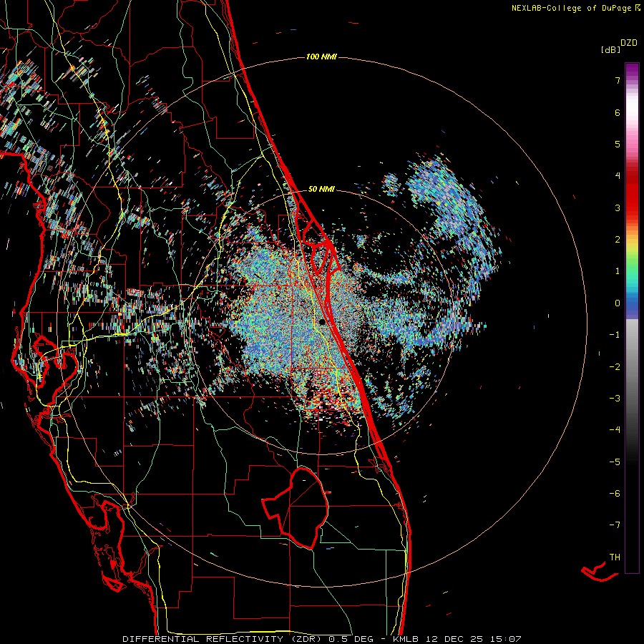The image size is (644, 644).
Task: Click the 50 NMI range ring label
Action: click(x=321, y=189)
